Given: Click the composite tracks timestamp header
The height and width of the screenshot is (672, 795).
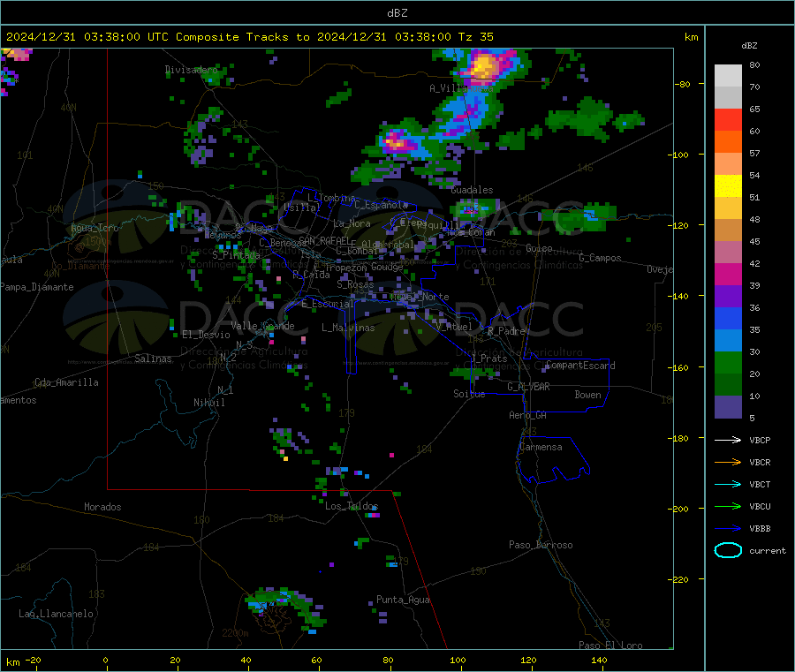Looking at the screenshot, I should click(249, 37).
